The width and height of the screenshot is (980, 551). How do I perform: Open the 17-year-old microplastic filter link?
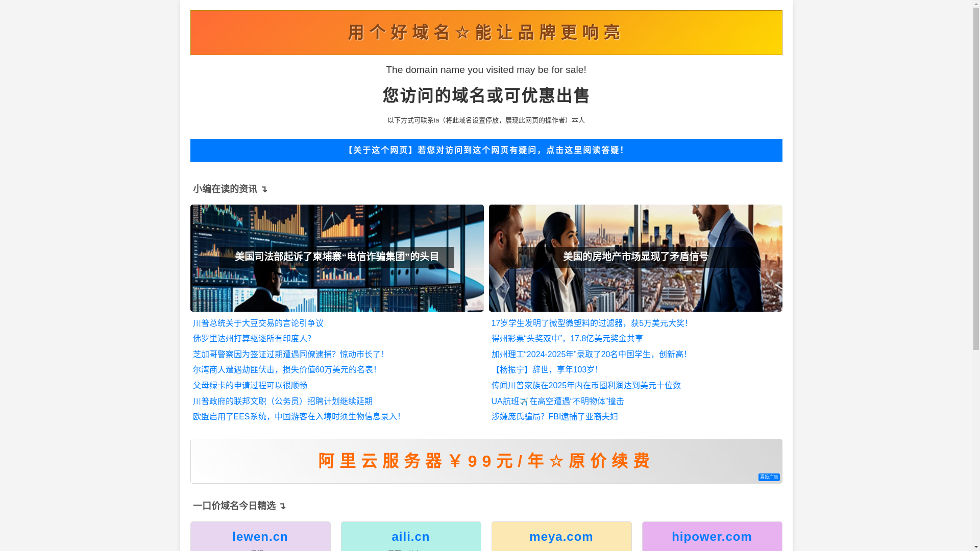click(x=589, y=323)
